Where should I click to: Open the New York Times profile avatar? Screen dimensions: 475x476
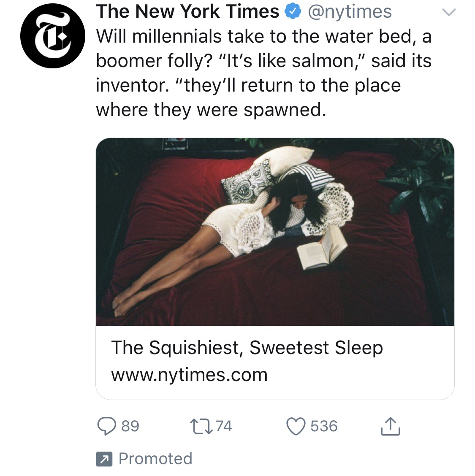(53, 36)
